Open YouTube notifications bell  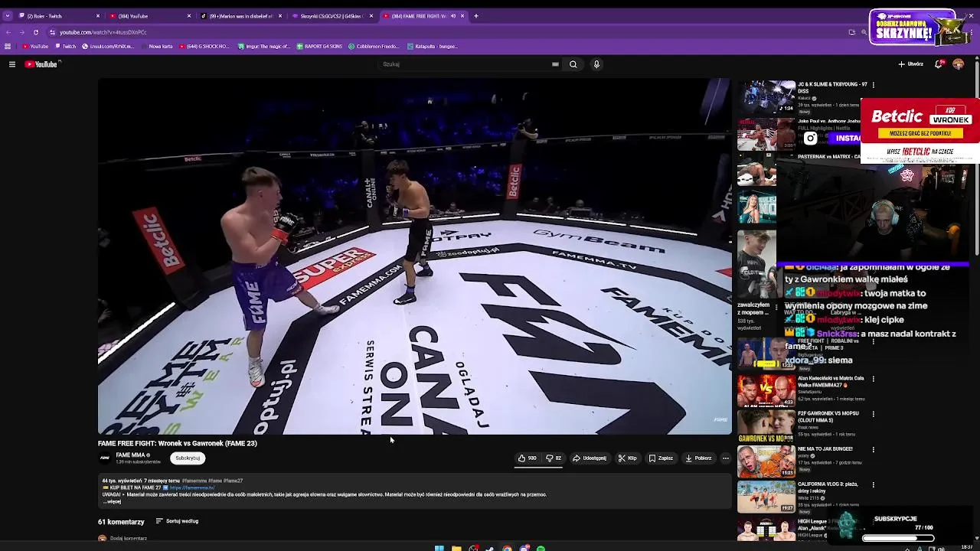coord(939,64)
